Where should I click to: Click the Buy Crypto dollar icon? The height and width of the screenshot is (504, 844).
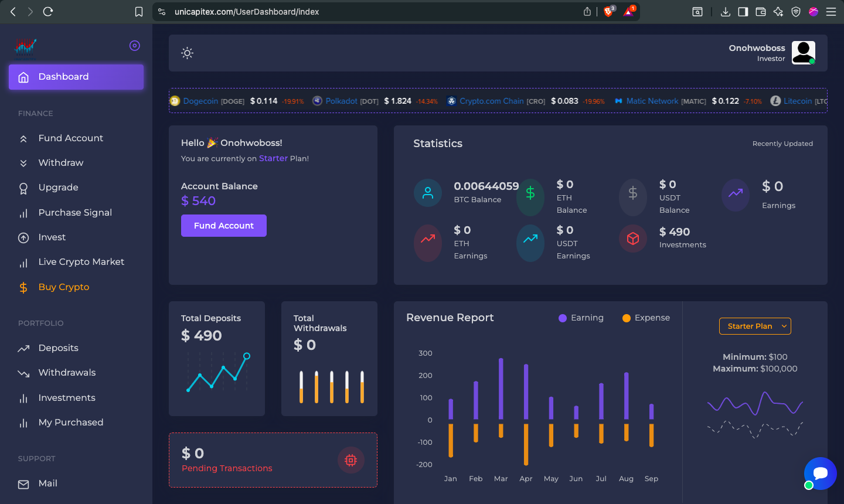(x=23, y=287)
